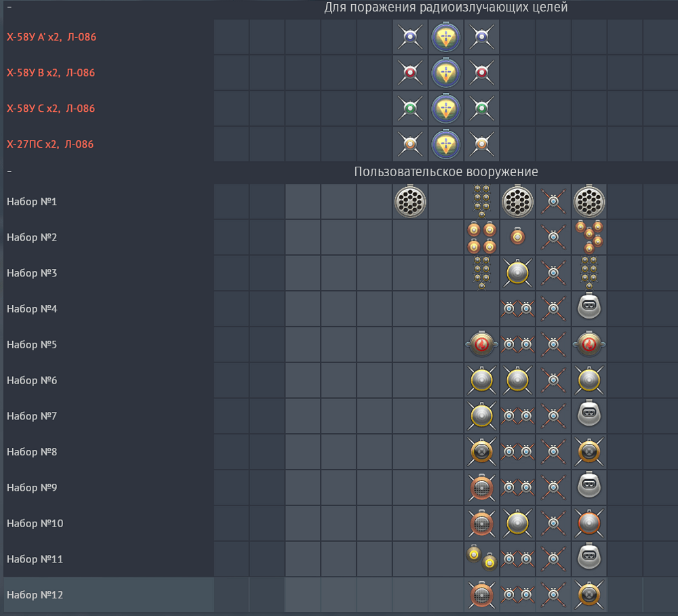The image size is (678, 616).
Task: Click the yellow-ring missile icon in Набор №7
Action: coord(481,416)
